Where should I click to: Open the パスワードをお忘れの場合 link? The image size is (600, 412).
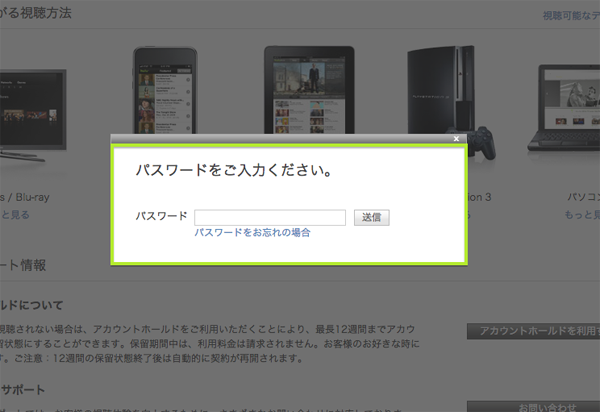point(252,232)
